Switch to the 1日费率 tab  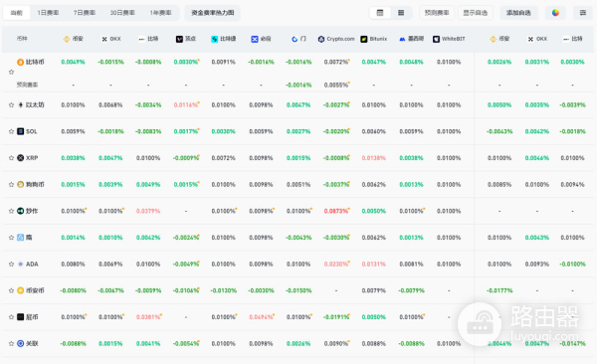(x=48, y=13)
